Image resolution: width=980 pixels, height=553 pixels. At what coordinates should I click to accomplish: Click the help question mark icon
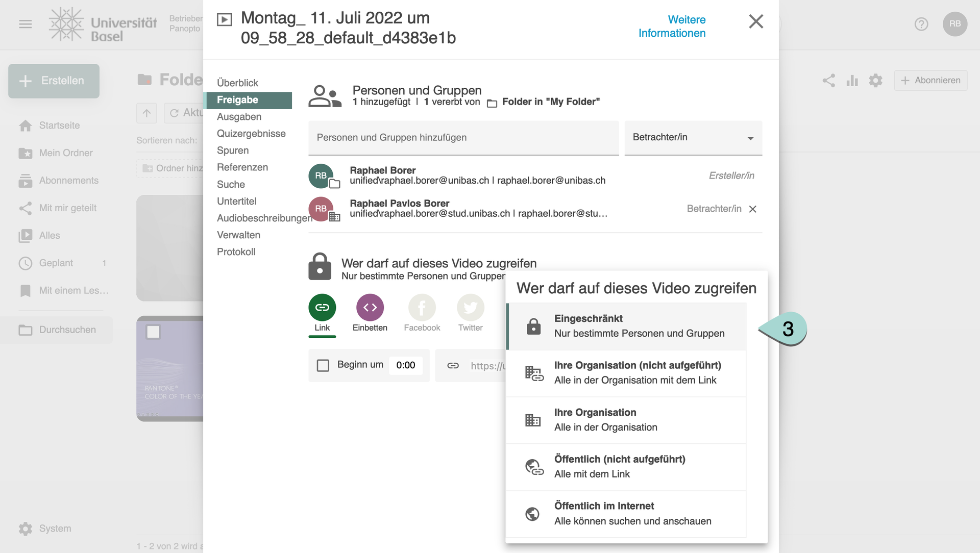[x=921, y=24]
